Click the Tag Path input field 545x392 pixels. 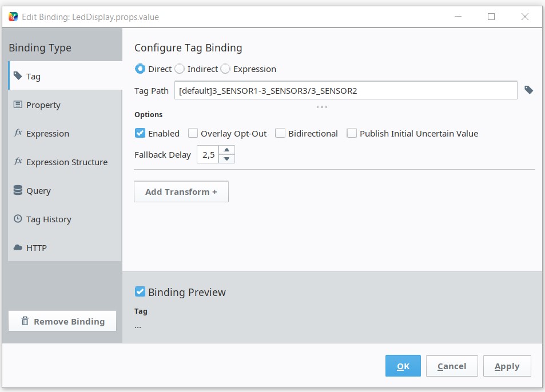pyautogui.click(x=346, y=90)
